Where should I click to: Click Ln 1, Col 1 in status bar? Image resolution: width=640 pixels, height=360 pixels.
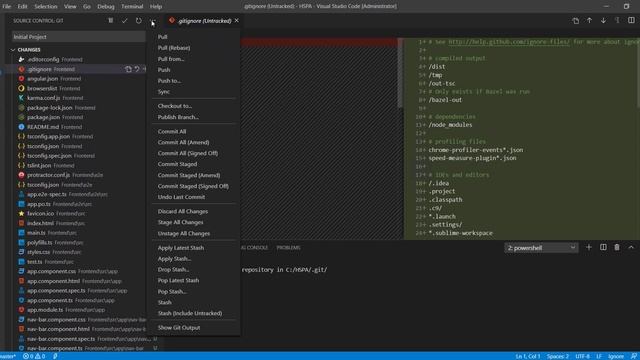[527, 356]
